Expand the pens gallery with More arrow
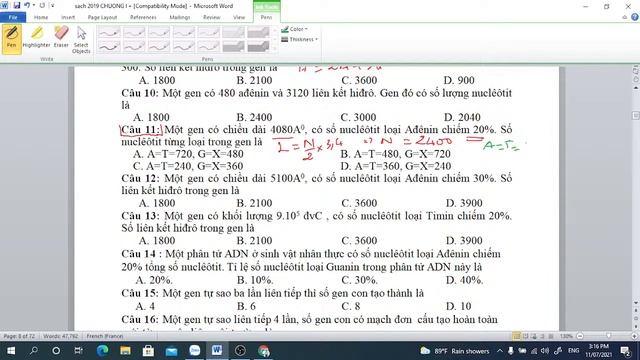This screenshot has height=360, width=640. pyautogui.click(x=274, y=49)
